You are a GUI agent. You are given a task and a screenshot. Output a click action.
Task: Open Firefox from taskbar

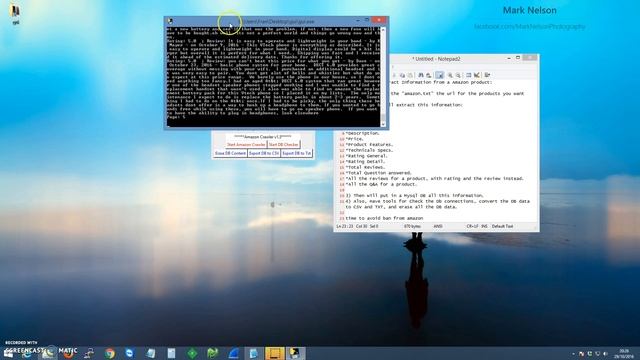click(x=69, y=353)
